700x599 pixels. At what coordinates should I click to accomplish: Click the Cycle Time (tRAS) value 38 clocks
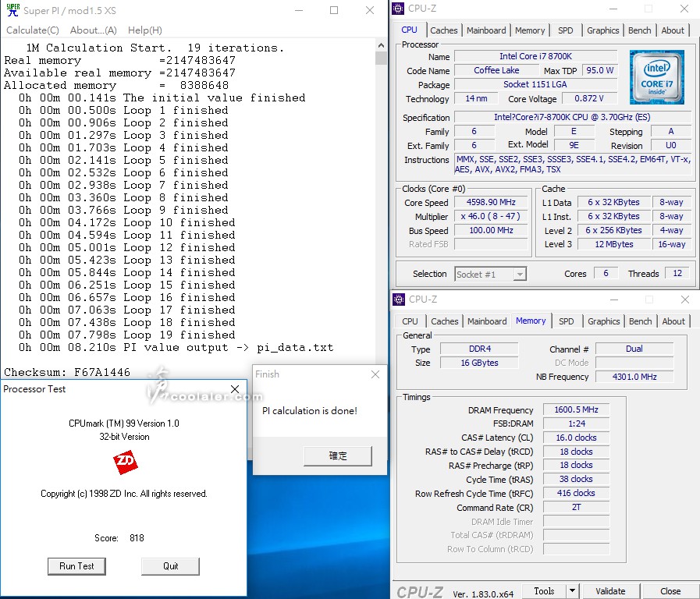tap(576, 479)
